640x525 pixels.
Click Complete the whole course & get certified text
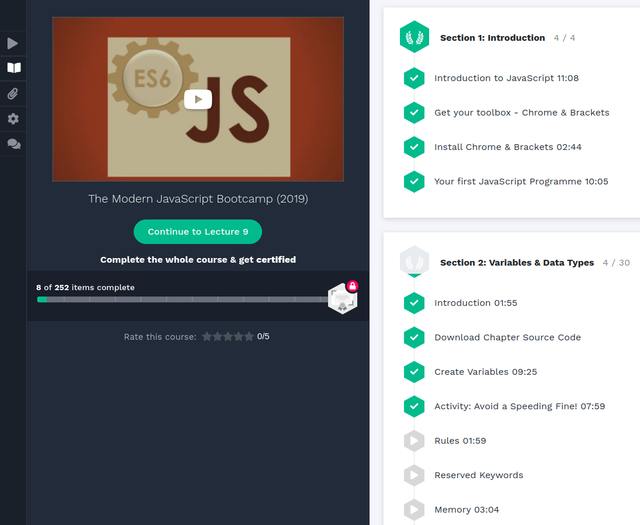[198, 260]
